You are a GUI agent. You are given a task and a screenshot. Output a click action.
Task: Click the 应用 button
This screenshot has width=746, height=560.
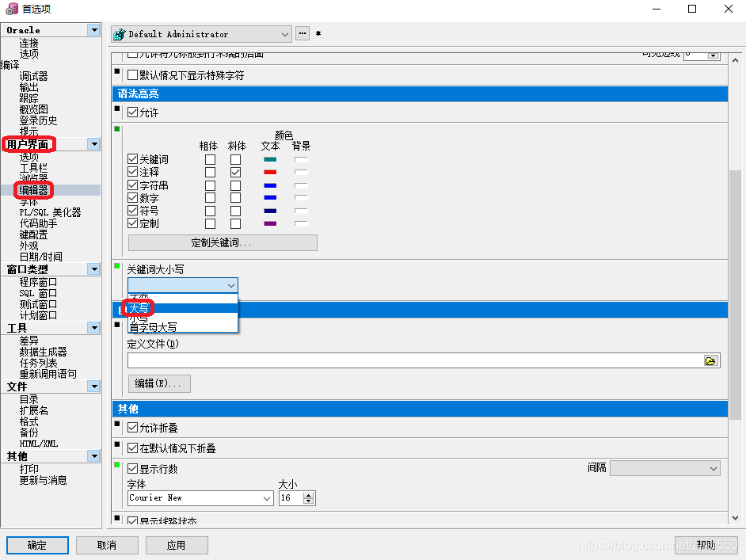(177, 545)
